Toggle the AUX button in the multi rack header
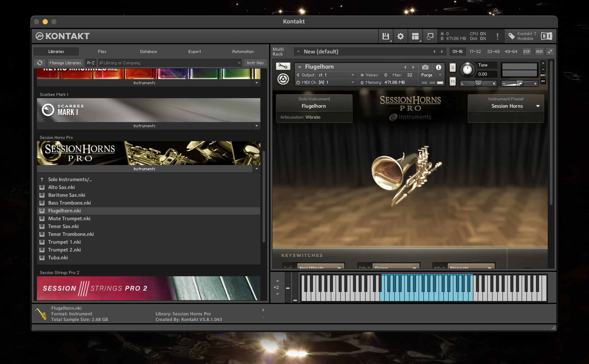The width and height of the screenshot is (589, 364). pos(539,51)
